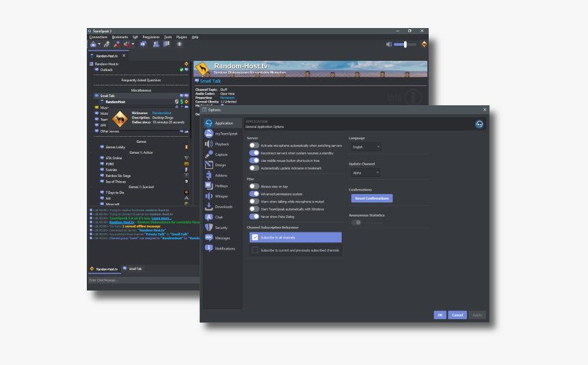Viewport: 588px width, 365px height.
Task: Open the contacts toolbar icon
Action: [156, 44]
